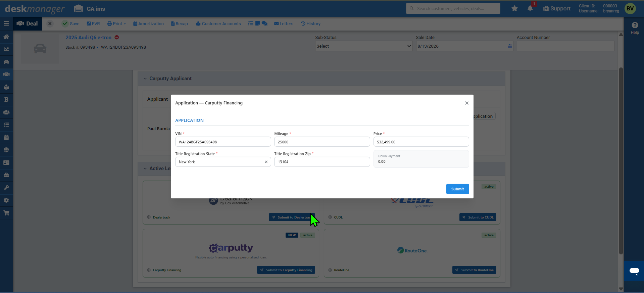This screenshot has height=293, width=644.
Task: Collapse the Active Lenders section chevron
Action: (x=145, y=168)
